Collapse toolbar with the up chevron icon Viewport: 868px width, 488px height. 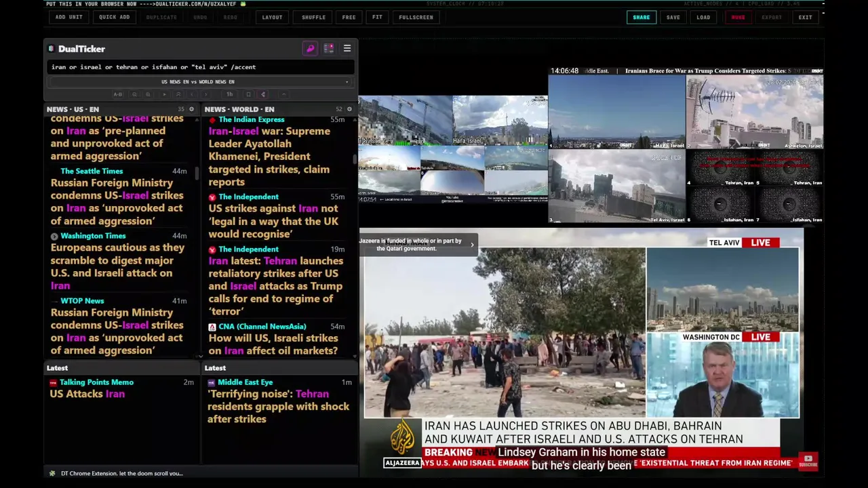click(284, 94)
